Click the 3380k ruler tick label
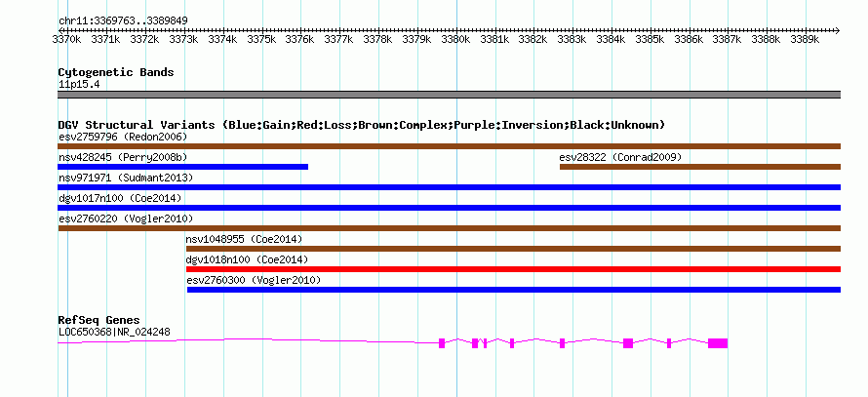 tap(455, 39)
